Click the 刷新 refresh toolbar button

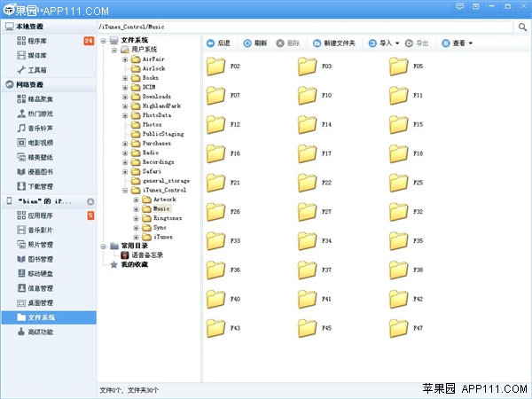point(255,43)
